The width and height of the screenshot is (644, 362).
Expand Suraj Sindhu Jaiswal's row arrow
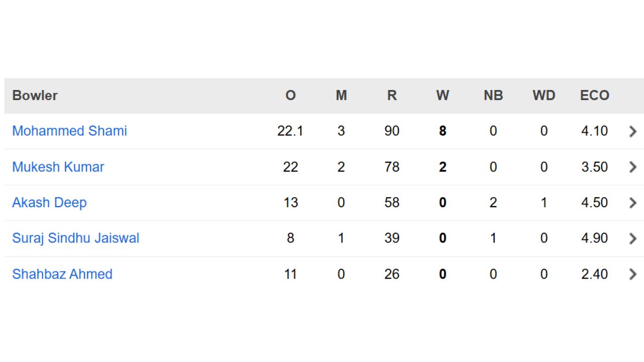(x=632, y=238)
